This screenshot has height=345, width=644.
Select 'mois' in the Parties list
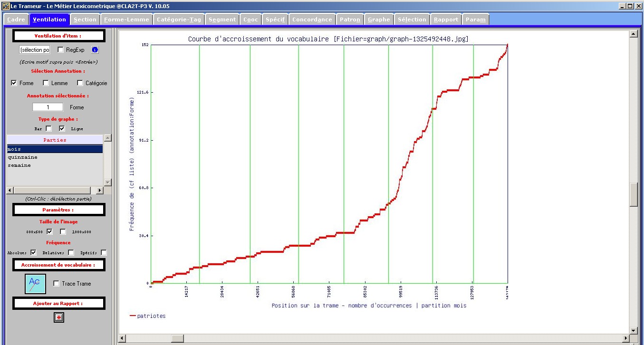[x=55, y=149]
